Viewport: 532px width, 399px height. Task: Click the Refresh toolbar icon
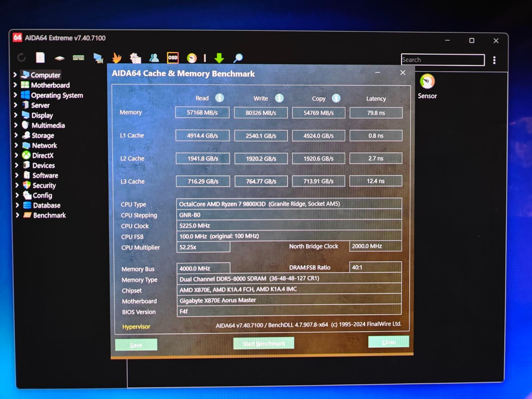(22, 58)
